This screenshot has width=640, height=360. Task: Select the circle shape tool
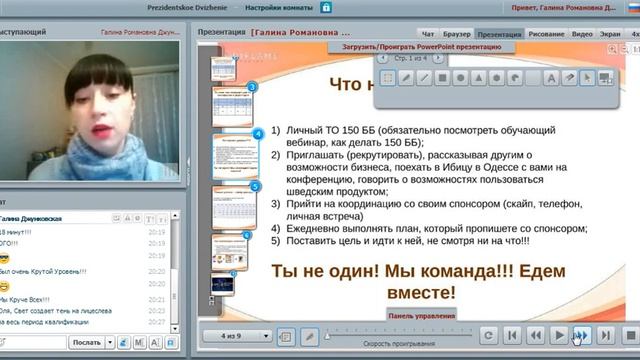pyautogui.click(x=460, y=78)
